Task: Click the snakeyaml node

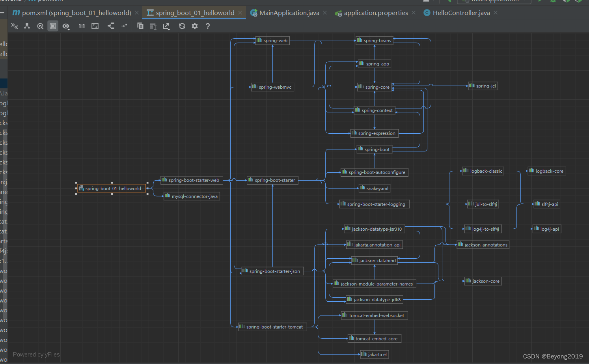Action: tap(375, 189)
